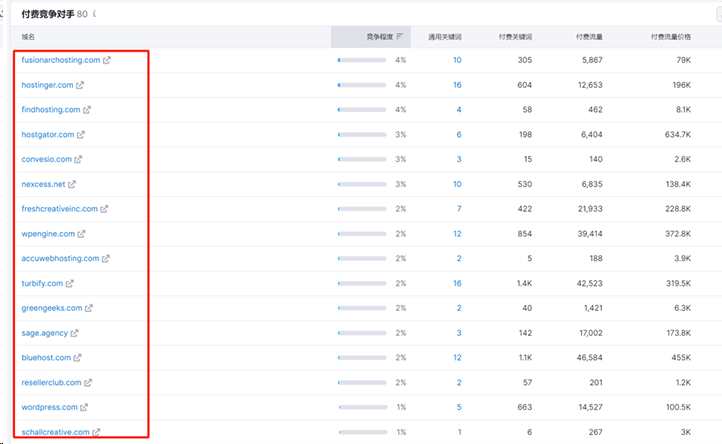This screenshot has width=722, height=444.
Task: Click competition level bar for wpengine.com
Action: point(362,234)
